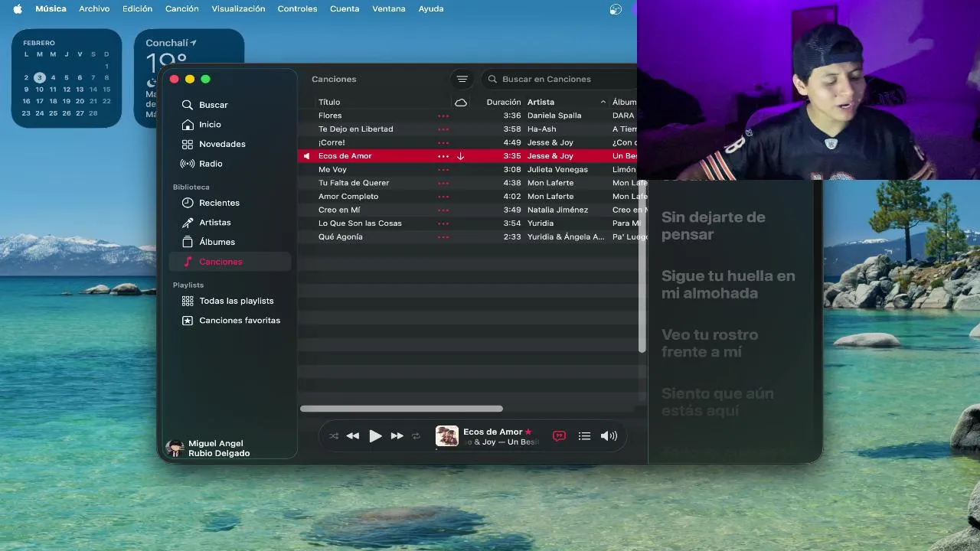Toggle the favorite star on Ecos de Amor

pyautogui.click(x=528, y=432)
